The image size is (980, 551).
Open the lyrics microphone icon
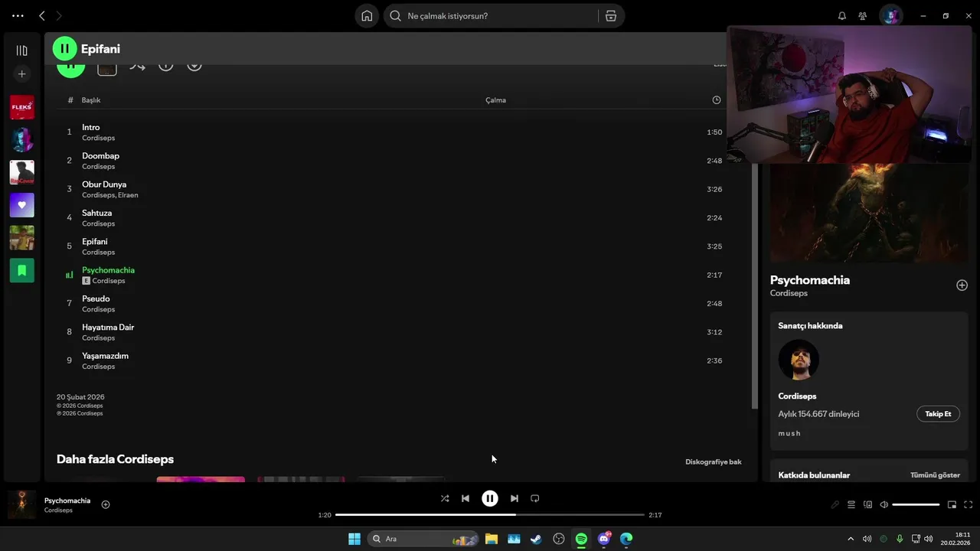(x=835, y=504)
